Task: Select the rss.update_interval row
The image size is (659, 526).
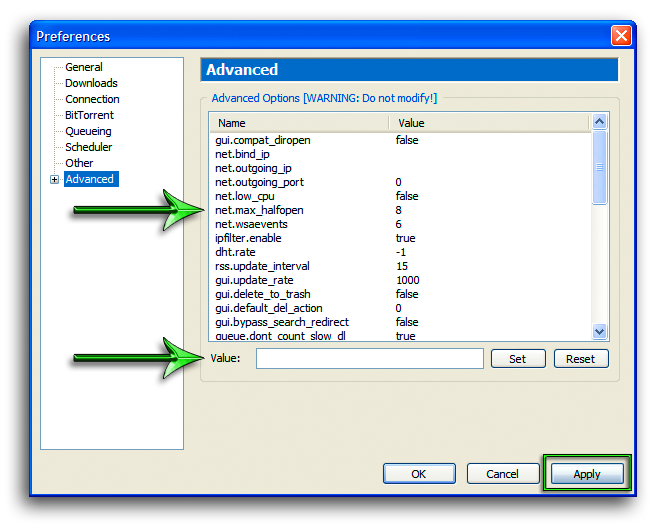Action: [x=401, y=266]
